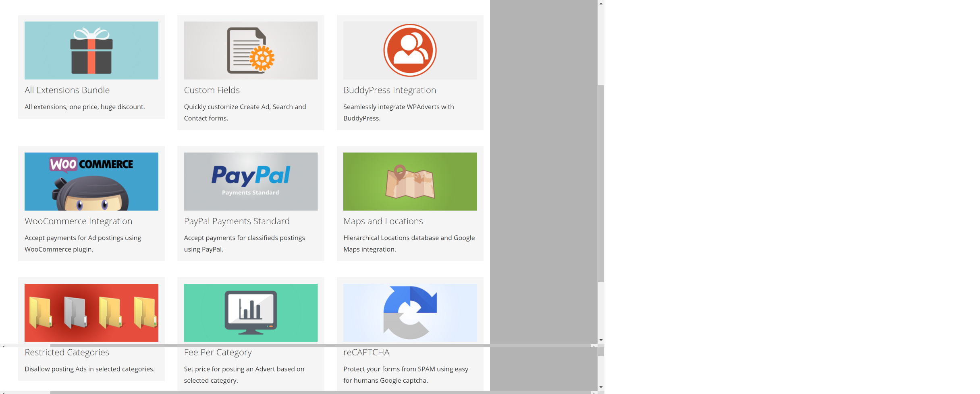Image resolution: width=980 pixels, height=394 pixels.
Task: Select the WooCommerce ninja logo image
Action: 91,181
